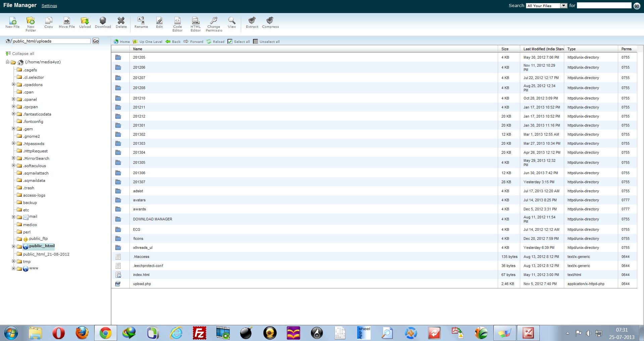Click the path input field
Viewport: 644px width, 341px height.
(51, 41)
